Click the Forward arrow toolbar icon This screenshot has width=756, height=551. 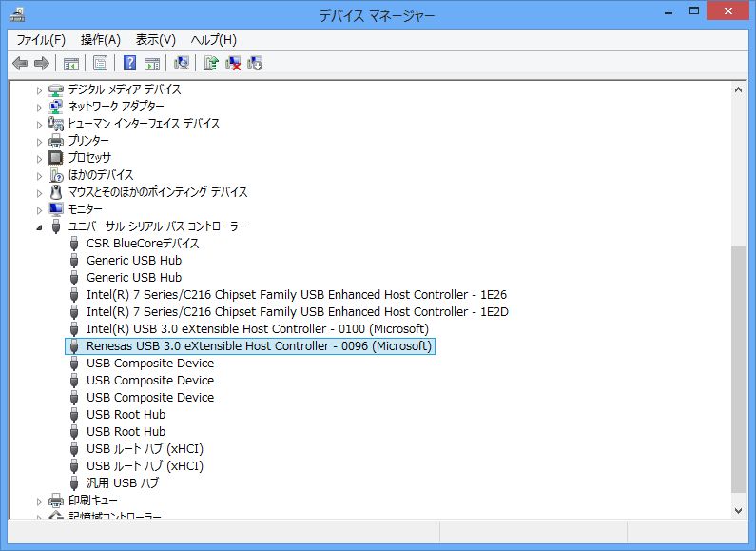(42, 63)
